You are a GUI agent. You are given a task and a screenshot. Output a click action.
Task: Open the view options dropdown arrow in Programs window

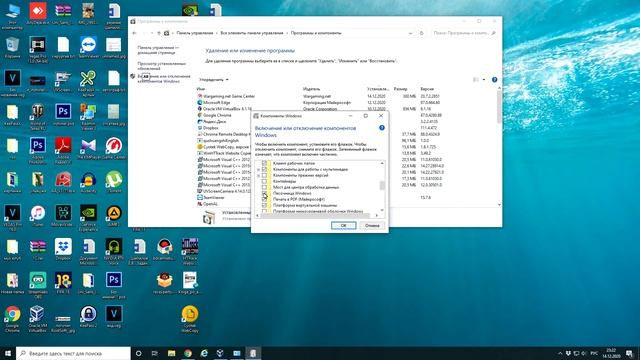click(484, 80)
